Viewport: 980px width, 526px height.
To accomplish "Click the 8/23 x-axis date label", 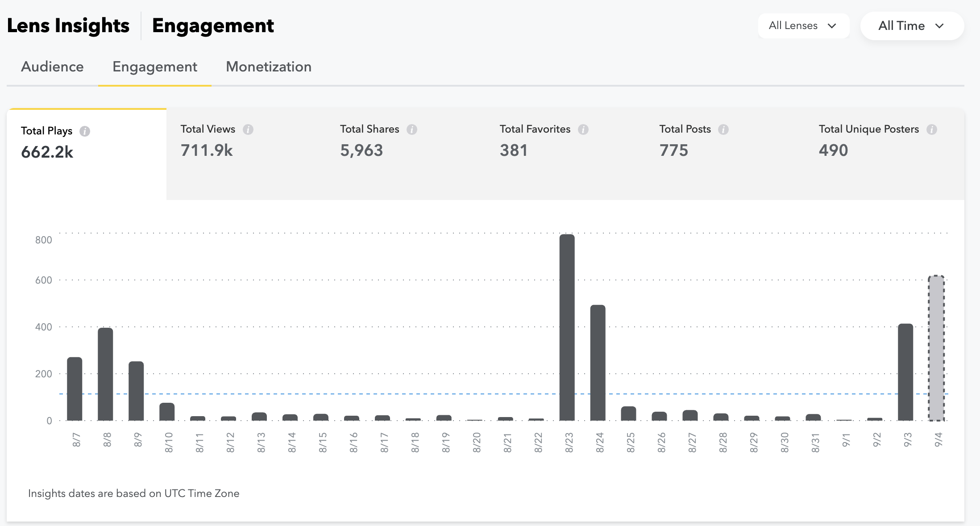I will (x=569, y=443).
